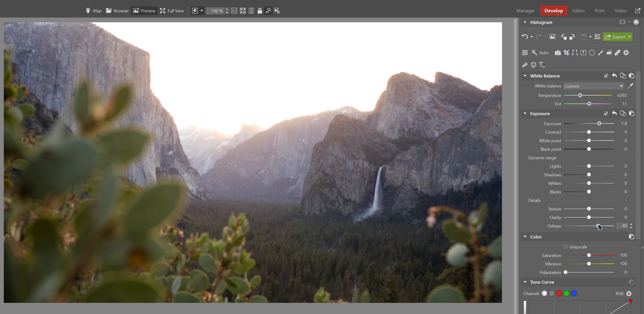The width and height of the screenshot is (644, 314).
Task: Uncheck the Exposure group checkbox
Action: 606,114
